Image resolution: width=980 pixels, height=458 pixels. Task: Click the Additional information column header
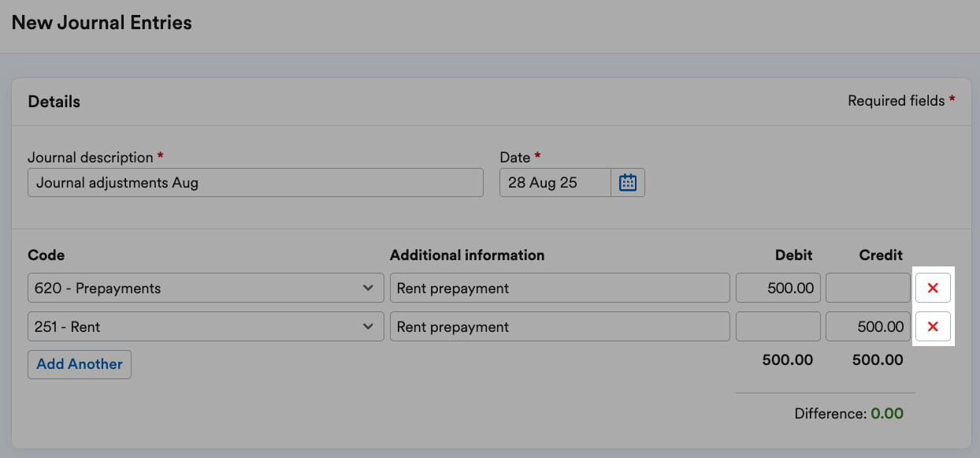(467, 255)
